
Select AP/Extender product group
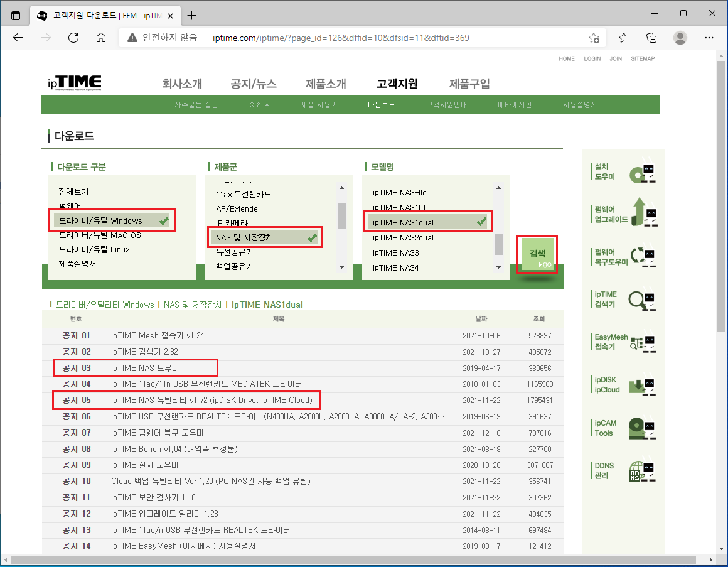click(238, 208)
